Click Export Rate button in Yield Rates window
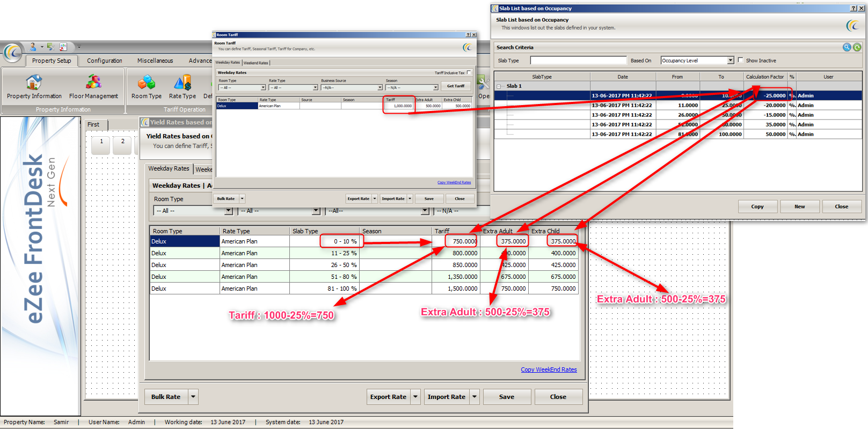 coord(388,397)
